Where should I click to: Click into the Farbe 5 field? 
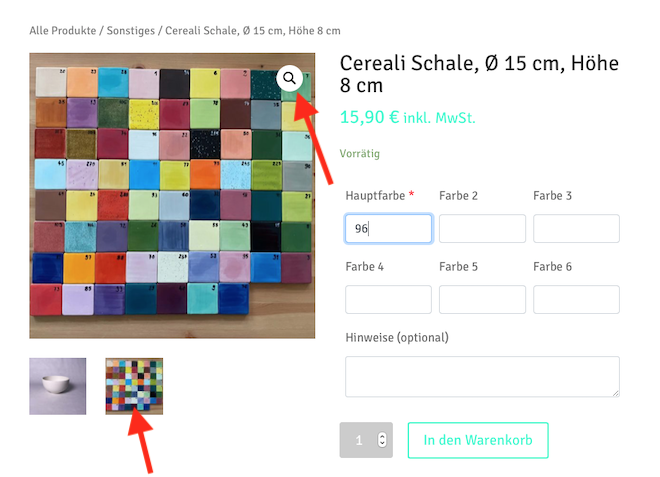tap(482, 299)
